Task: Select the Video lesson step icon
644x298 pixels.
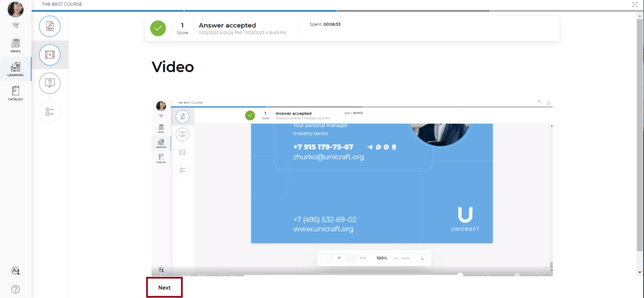Action: click(50, 55)
